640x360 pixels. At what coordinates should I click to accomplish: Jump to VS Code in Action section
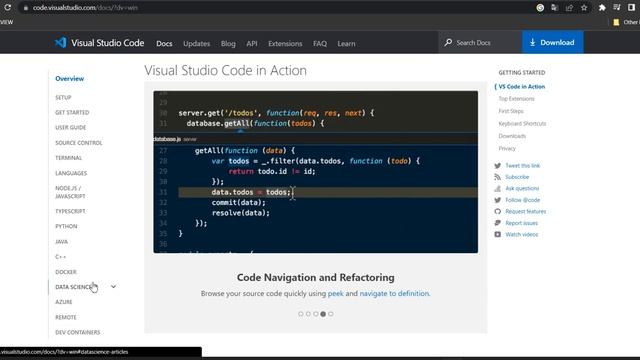click(522, 87)
